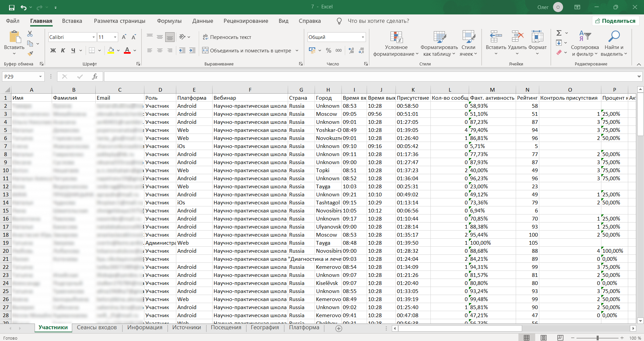Toggle Italic formatting К
Image resolution: width=644 pixels, height=341 pixels.
(x=63, y=50)
